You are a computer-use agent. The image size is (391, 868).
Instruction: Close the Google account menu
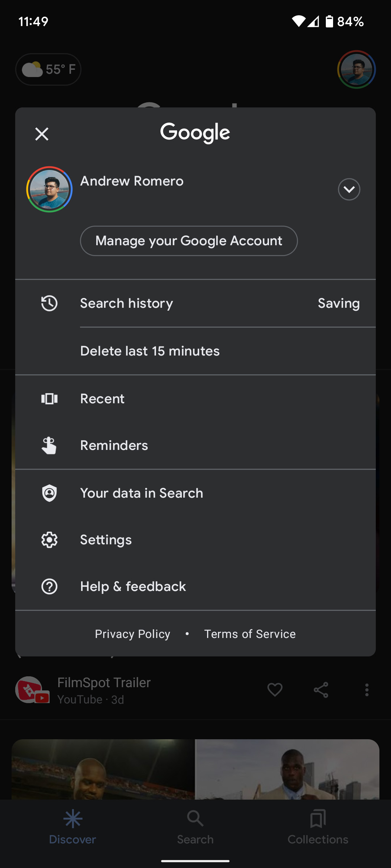coord(42,134)
